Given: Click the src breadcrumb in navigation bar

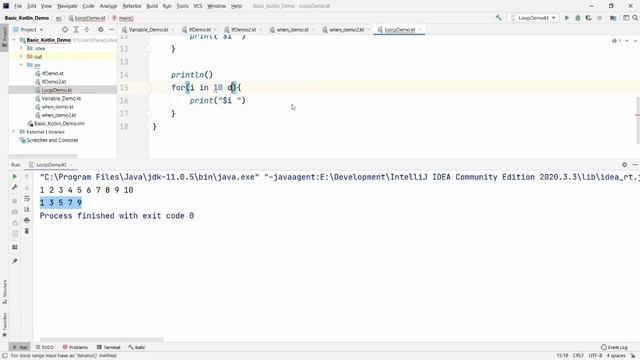Looking at the screenshot, I should pos(59,18).
